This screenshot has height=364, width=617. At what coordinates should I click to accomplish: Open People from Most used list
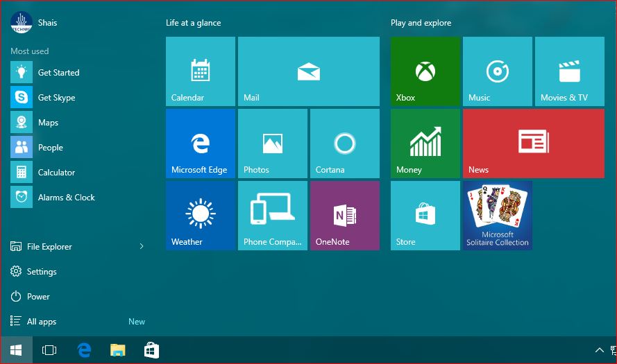[x=77, y=147]
